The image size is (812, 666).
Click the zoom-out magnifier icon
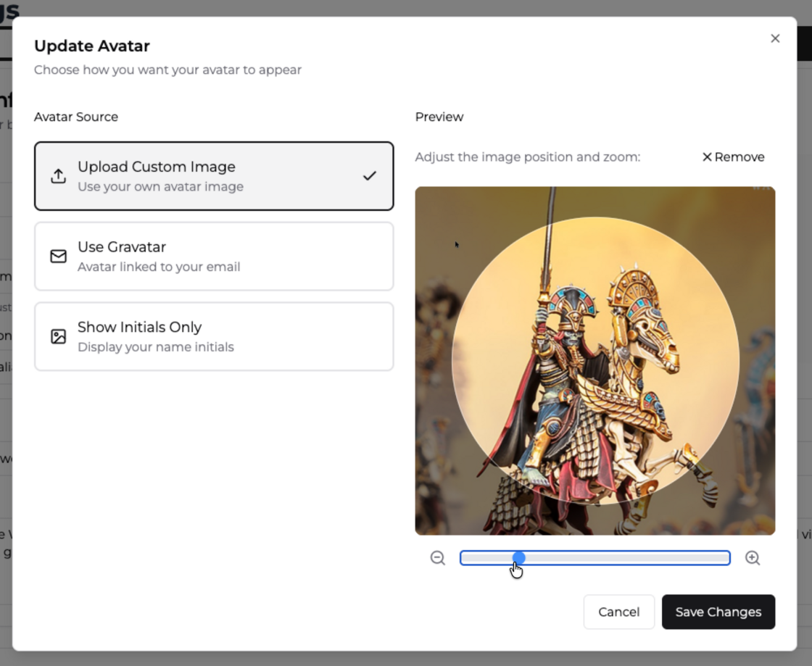pyautogui.click(x=437, y=558)
